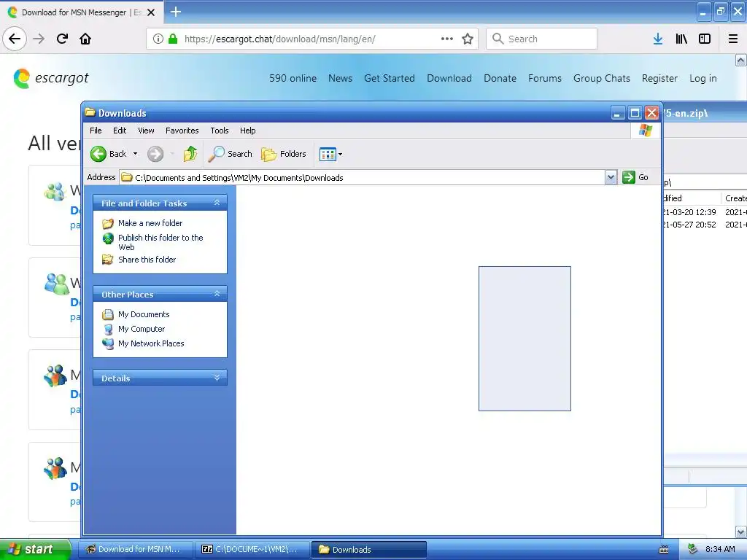Image resolution: width=747 pixels, height=560 pixels.
Task: Close the Download for MSN Messenger tab
Action: click(151, 12)
